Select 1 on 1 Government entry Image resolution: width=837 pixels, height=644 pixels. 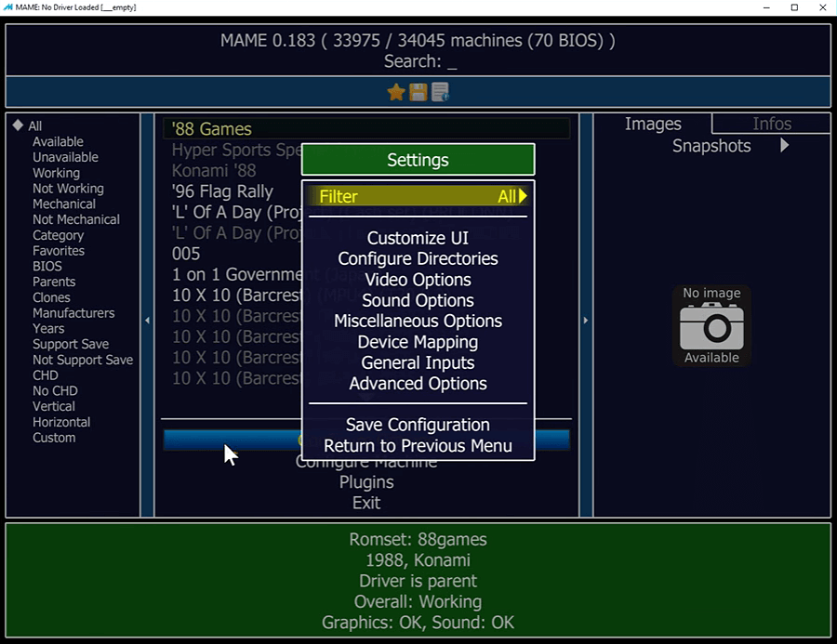[x=236, y=274]
